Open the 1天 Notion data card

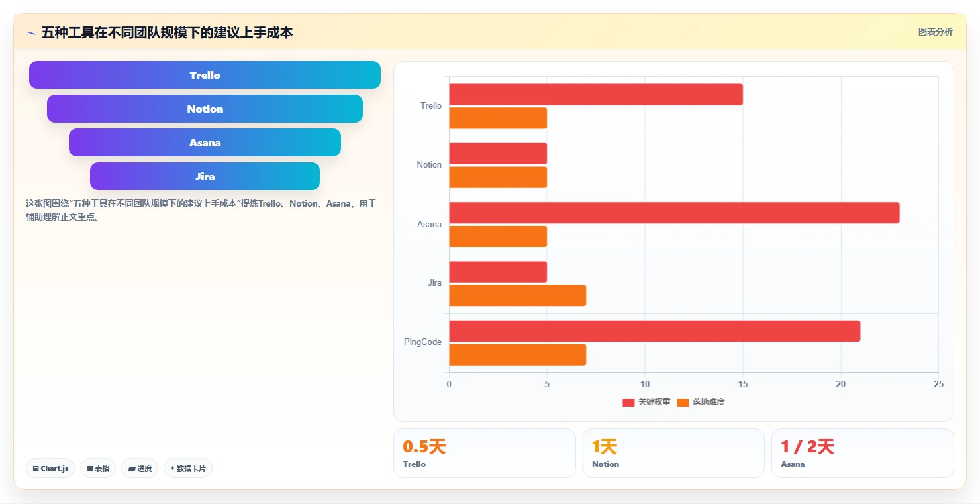click(673, 453)
